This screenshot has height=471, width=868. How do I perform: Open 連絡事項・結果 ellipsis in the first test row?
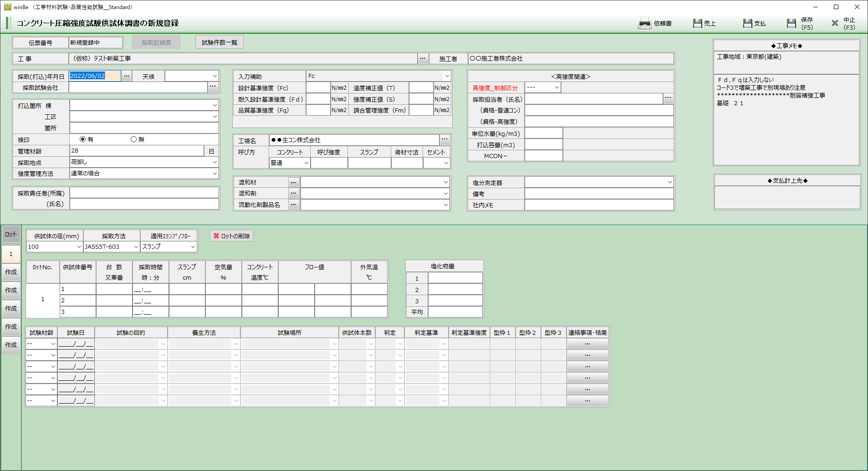pyautogui.click(x=587, y=344)
